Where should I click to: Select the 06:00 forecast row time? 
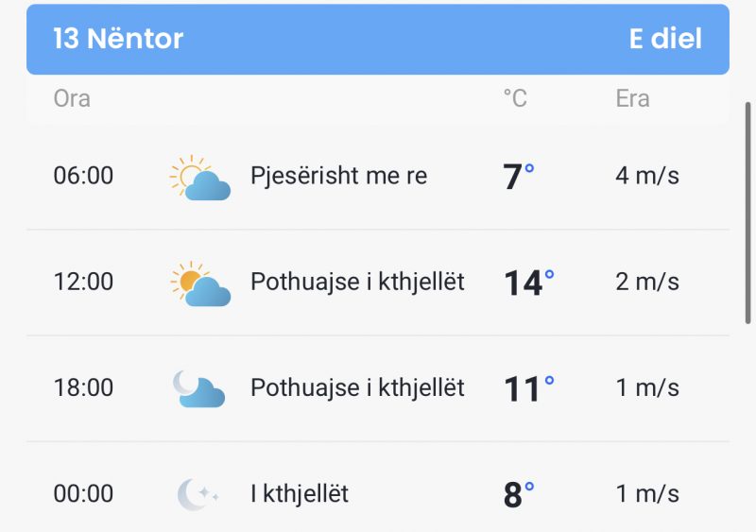click(x=83, y=176)
